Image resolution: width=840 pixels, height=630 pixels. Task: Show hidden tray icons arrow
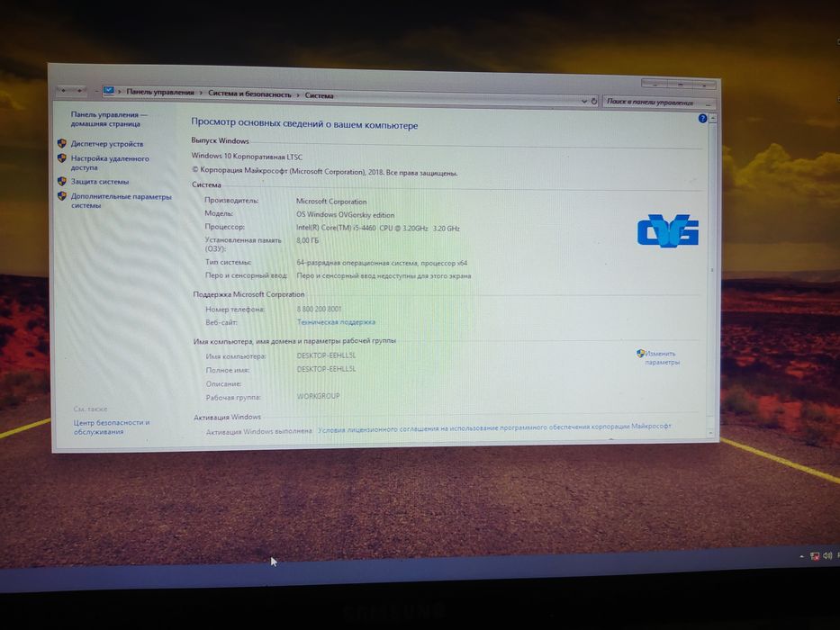point(801,556)
